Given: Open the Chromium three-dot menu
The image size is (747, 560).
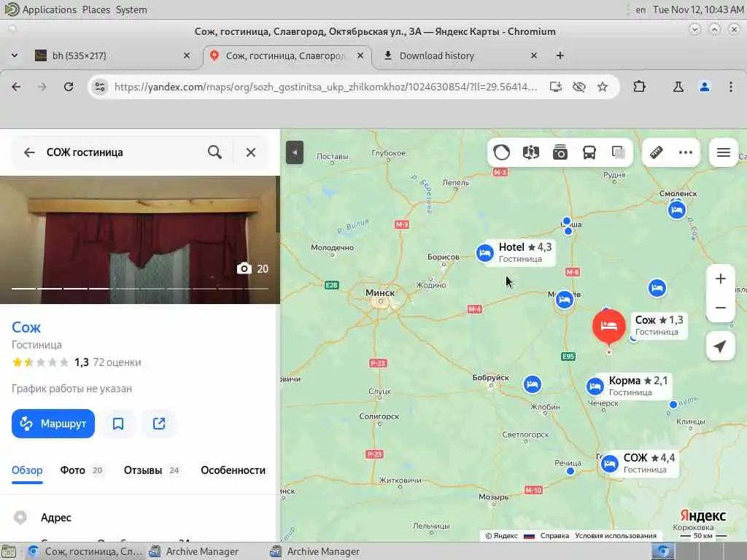Looking at the screenshot, I should 731,87.
